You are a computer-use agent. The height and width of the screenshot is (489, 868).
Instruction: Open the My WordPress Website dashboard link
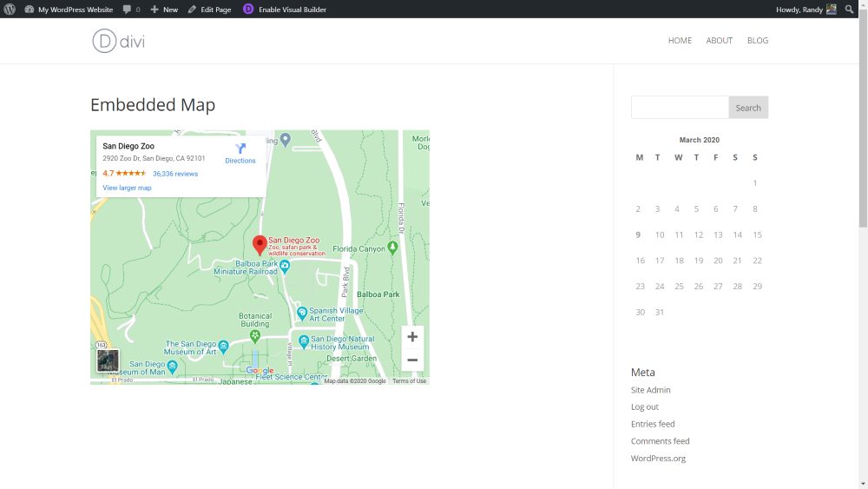(69, 10)
